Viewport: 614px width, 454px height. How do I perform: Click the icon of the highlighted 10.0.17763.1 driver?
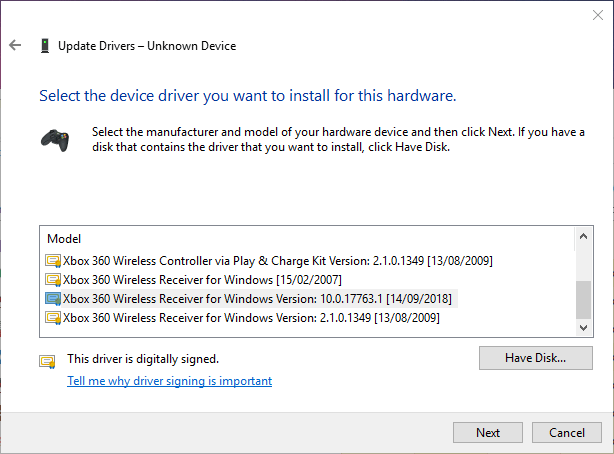pyautogui.click(x=53, y=299)
